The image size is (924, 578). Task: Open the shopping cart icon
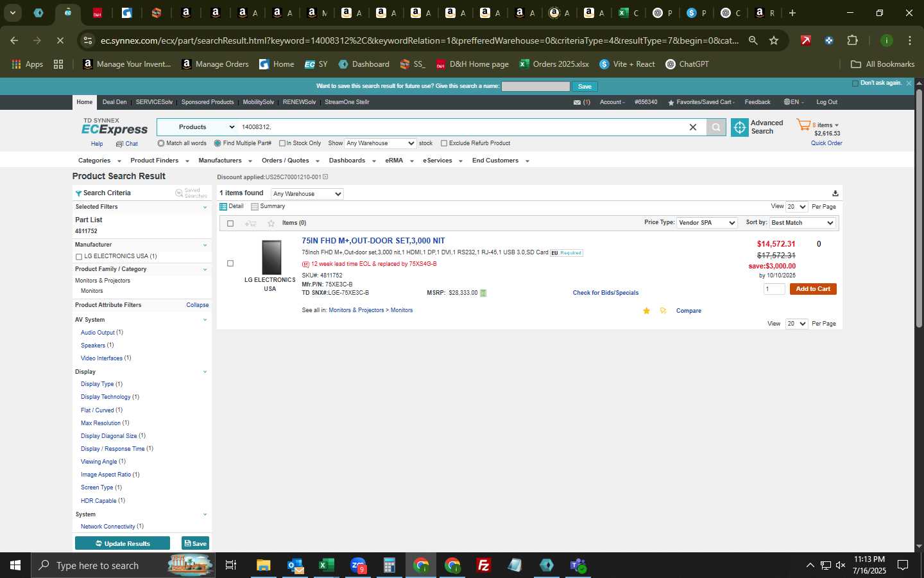[803, 125]
